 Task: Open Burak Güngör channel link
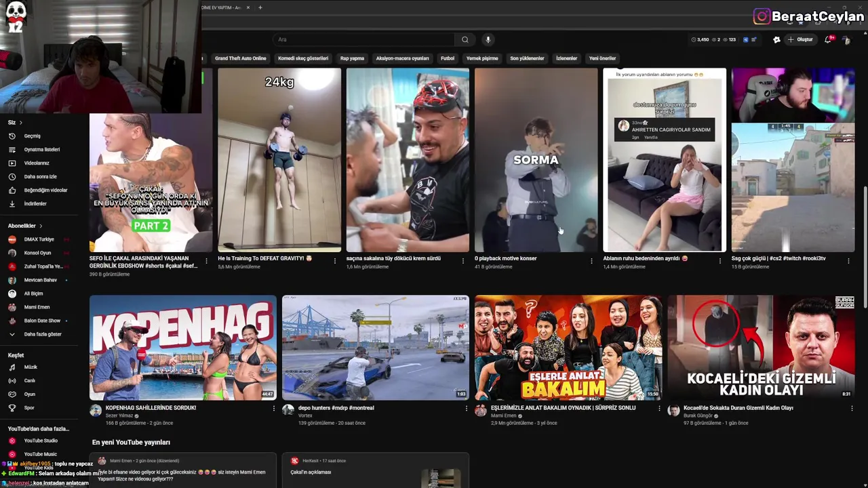[x=698, y=415]
